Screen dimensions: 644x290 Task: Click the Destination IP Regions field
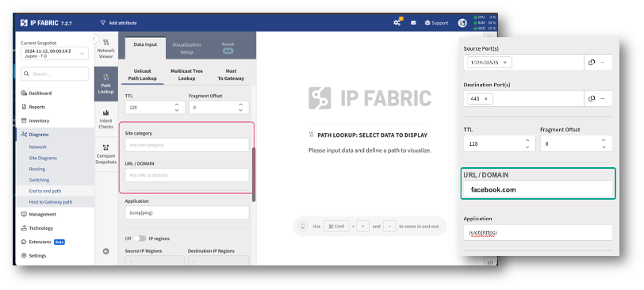(219, 261)
